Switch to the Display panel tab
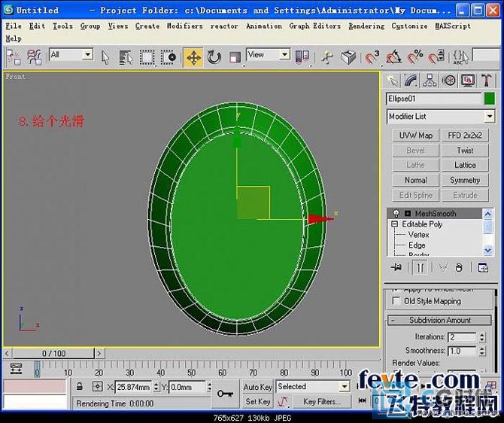Viewport: 504px width, 423px height. (x=468, y=80)
